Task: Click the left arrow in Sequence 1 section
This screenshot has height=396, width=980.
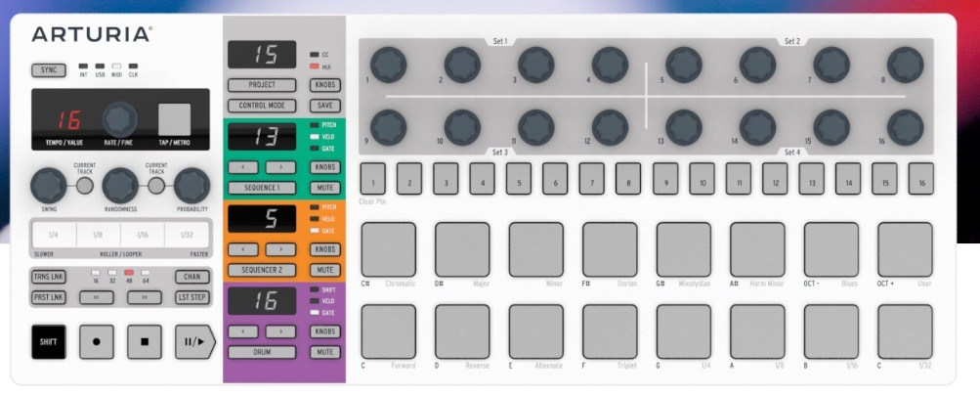Action: click(242, 167)
